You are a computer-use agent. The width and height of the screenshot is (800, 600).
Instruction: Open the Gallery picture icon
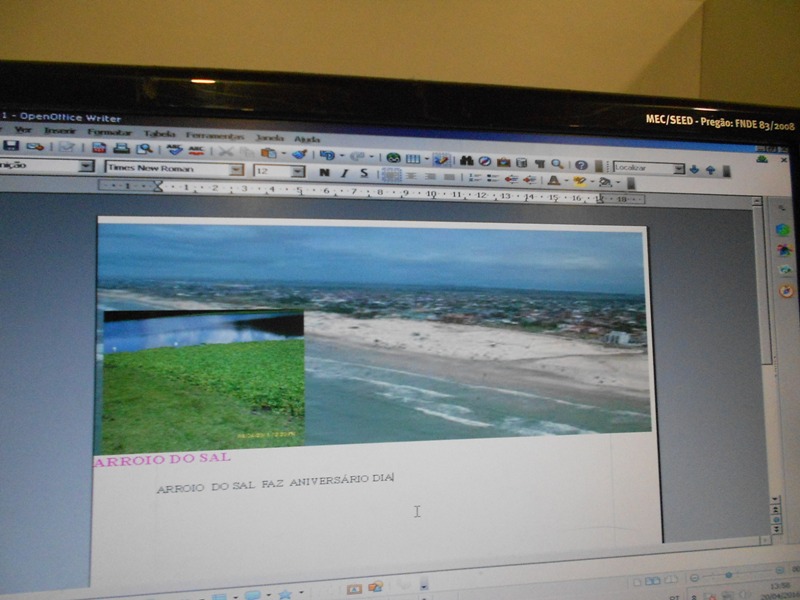pos(504,162)
